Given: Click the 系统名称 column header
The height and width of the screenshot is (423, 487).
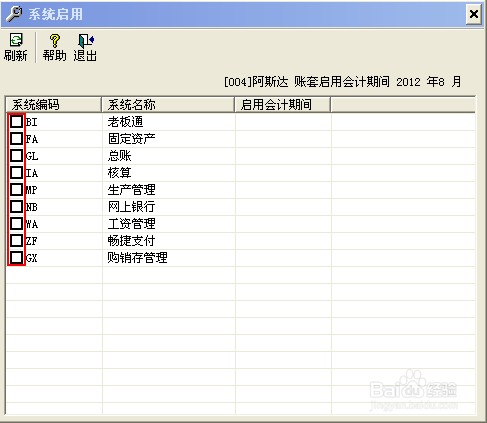Looking at the screenshot, I should click(x=168, y=105).
